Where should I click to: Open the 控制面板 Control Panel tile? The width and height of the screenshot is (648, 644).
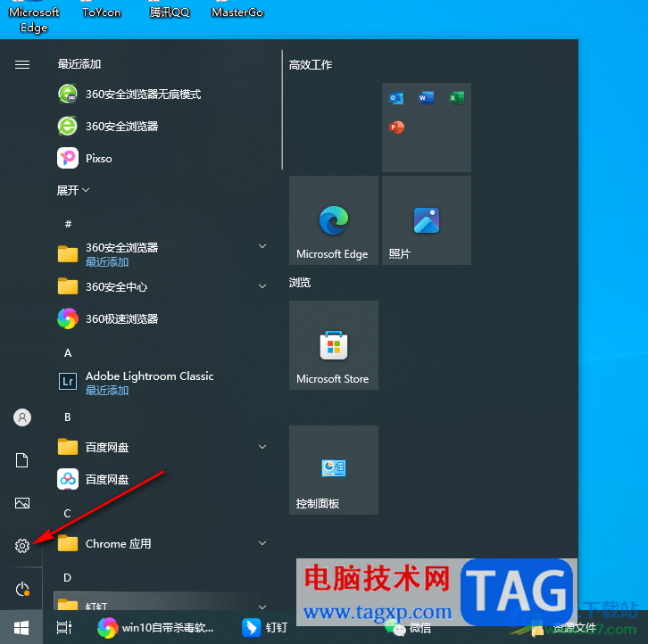pyautogui.click(x=334, y=470)
